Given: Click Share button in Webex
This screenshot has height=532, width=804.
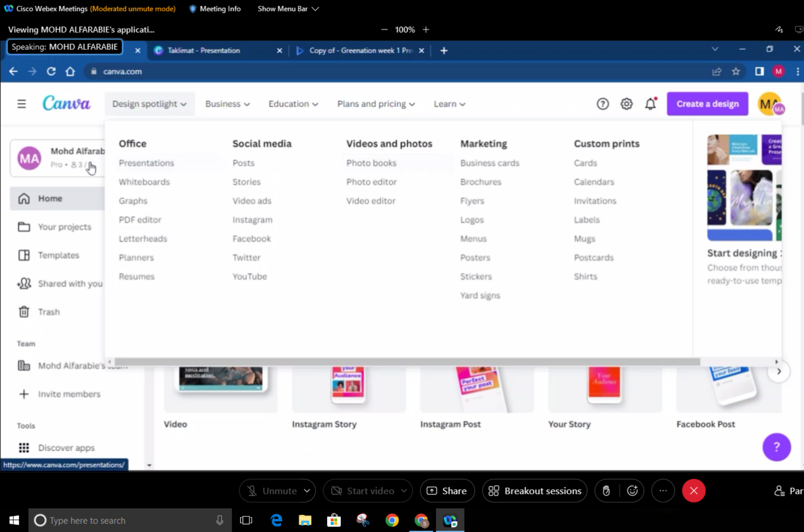Looking at the screenshot, I should coord(447,491).
